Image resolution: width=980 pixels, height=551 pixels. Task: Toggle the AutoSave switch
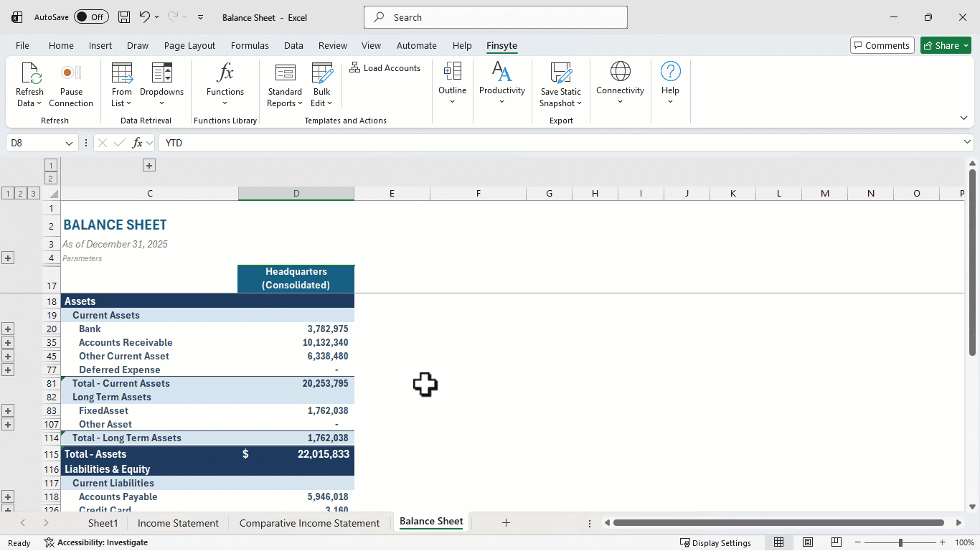coord(91,17)
